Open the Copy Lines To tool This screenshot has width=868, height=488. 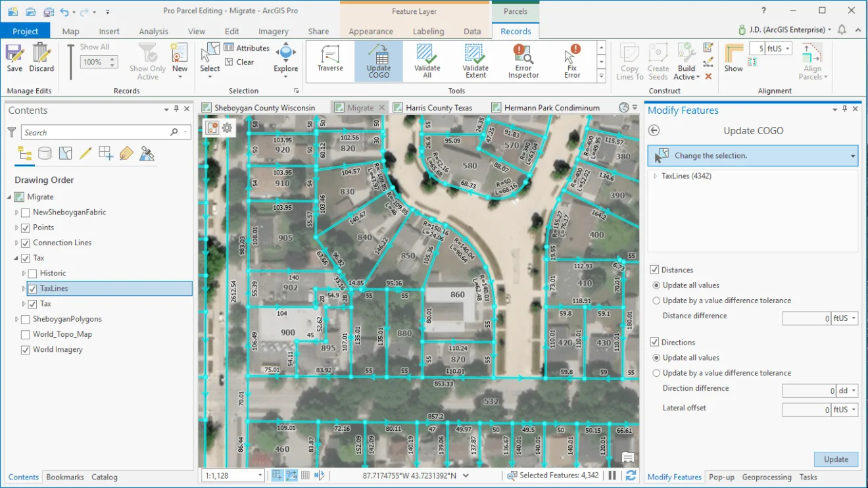click(629, 61)
